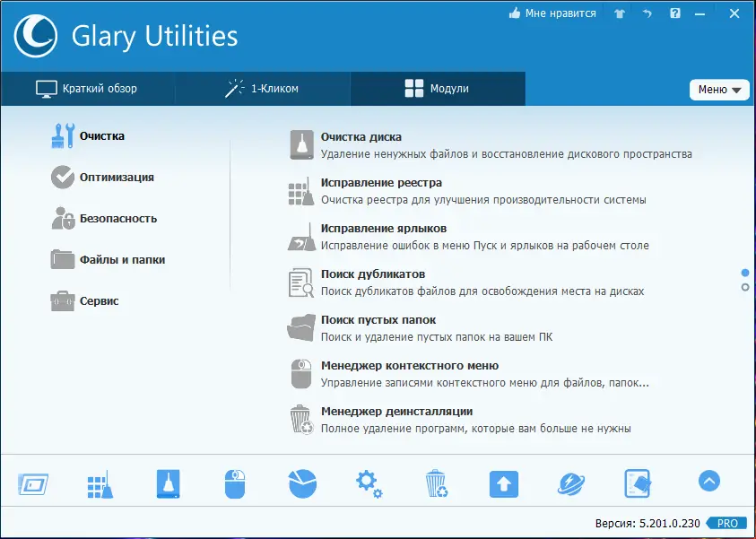The height and width of the screenshot is (539, 756).
Task: Open the Меню dropdown
Action: click(719, 89)
